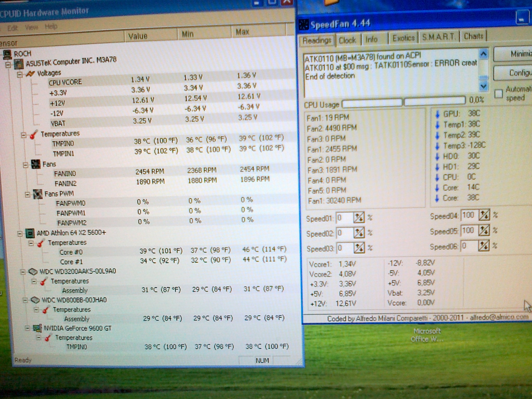Click the ASUSTeK motherboard icon in tree
The width and height of the screenshot is (532, 399).
point(18,64)
